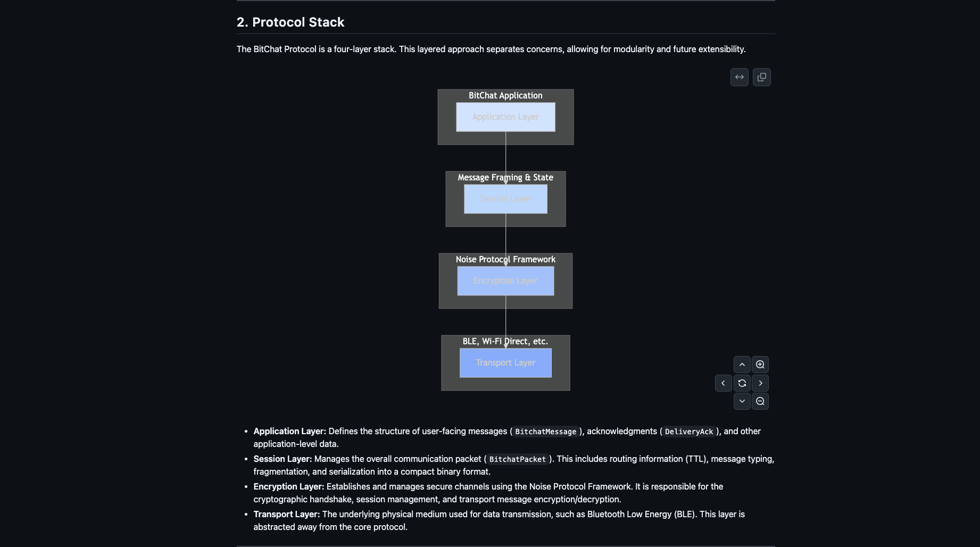Click the expand diagram horizontal arrows icon
Screen dimensions: 980x547
[740, 77]
